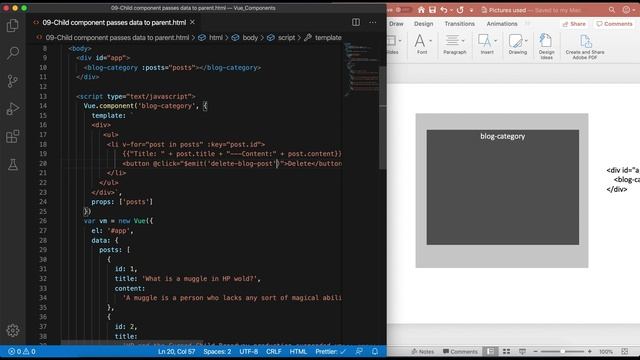Switch to Slide Sorter view
Viewport: 640px width, 360px height.
pyautogui.click(x=507, y=351)
